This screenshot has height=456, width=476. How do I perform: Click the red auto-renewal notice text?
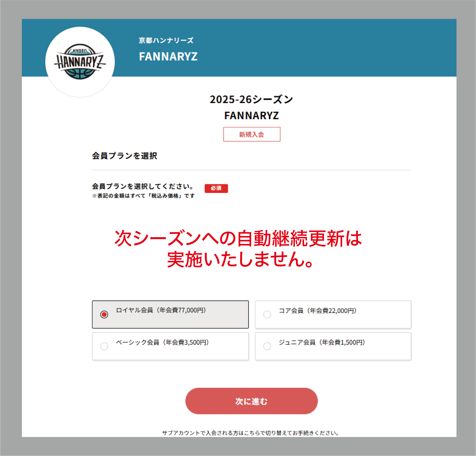238,248
